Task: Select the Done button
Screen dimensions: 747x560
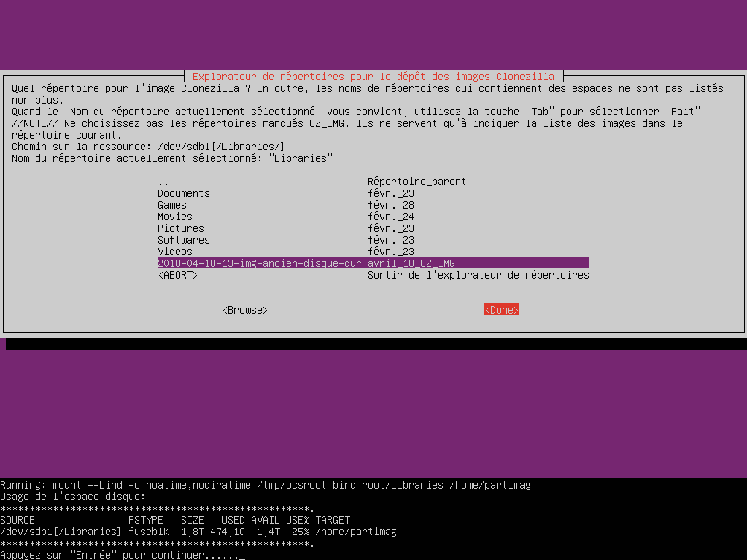Action: coord(502,310)
